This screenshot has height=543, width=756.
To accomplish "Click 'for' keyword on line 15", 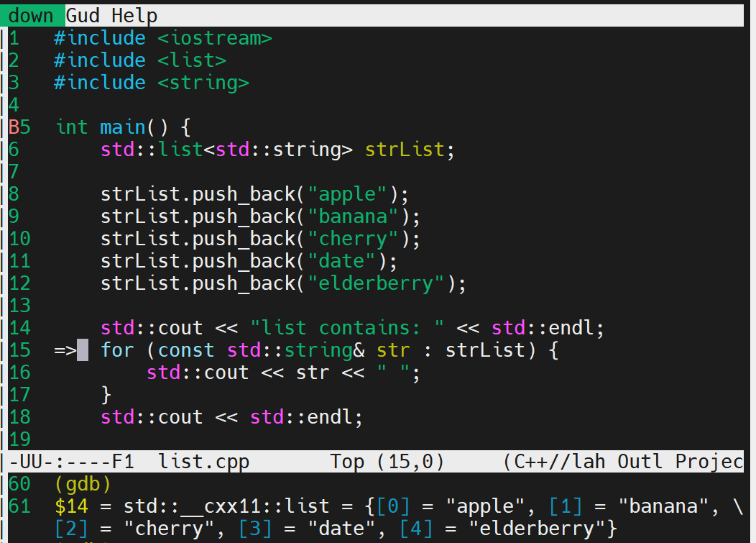I will [117, 350].
